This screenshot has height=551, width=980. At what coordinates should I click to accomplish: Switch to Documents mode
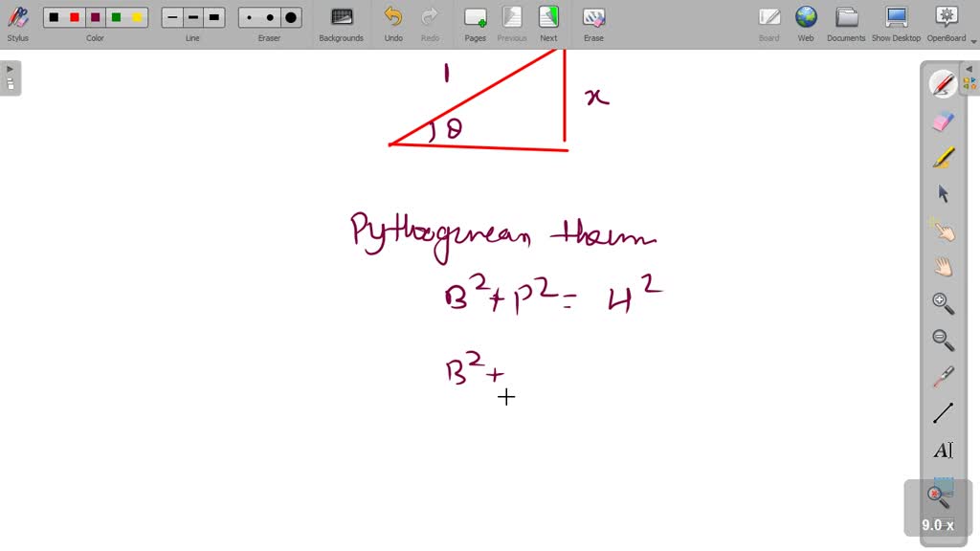[x=846, y=23]
